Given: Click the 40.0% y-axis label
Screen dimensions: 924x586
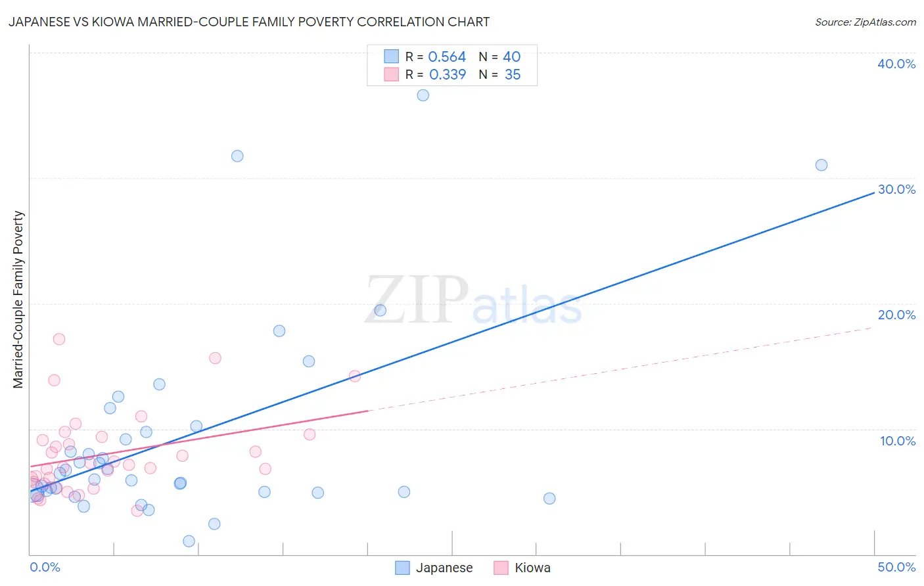Looking at the screenshot, I should [x=896, y=64].
